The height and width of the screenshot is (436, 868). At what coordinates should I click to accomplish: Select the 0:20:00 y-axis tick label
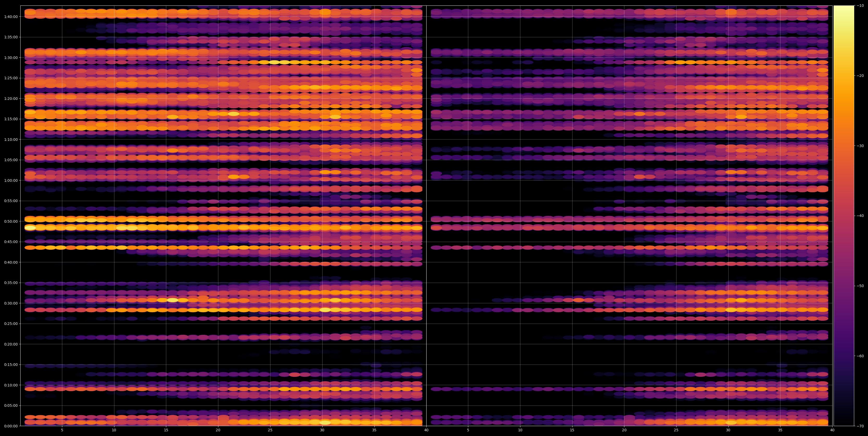11,344
